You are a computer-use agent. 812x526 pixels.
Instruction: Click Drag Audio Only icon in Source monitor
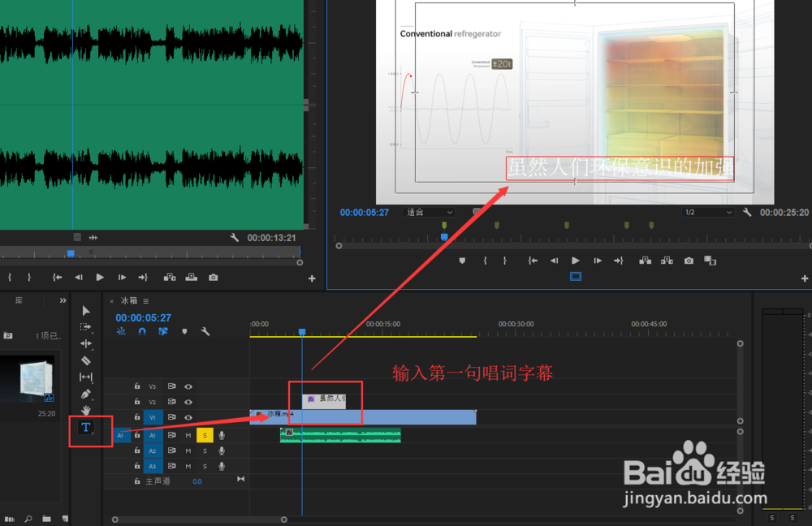click(93, 238)
